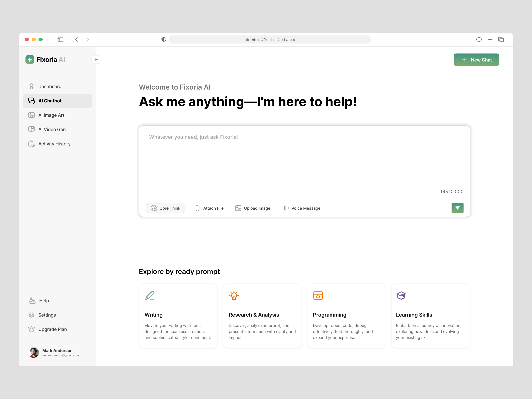
Task: Toggle the Core Think mode
Action: 165,208
